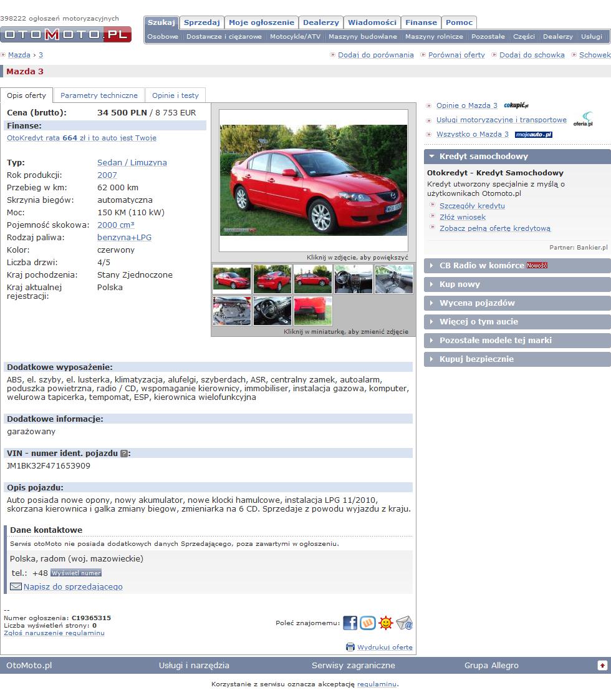
Task: Open the Finanse tab
Action: [x=421, y=22]
